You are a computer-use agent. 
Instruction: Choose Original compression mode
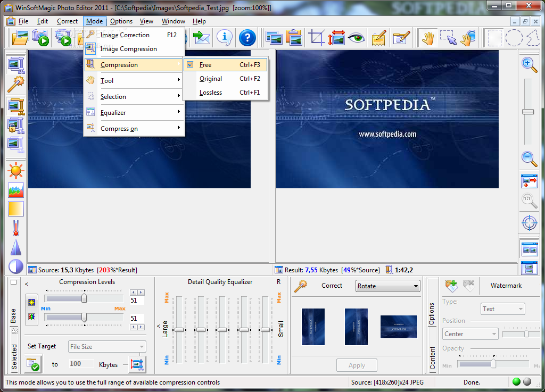[x=225, y=79]
